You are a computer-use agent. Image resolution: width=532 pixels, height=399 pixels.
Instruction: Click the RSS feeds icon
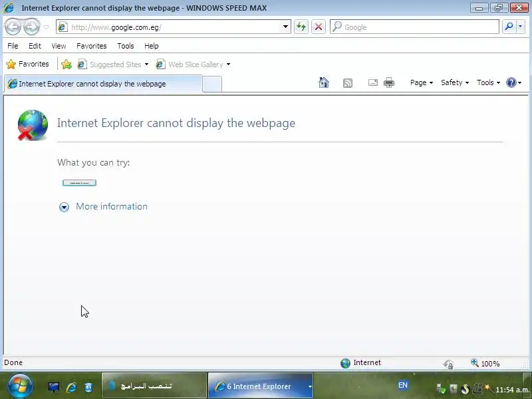coord(347,83)
